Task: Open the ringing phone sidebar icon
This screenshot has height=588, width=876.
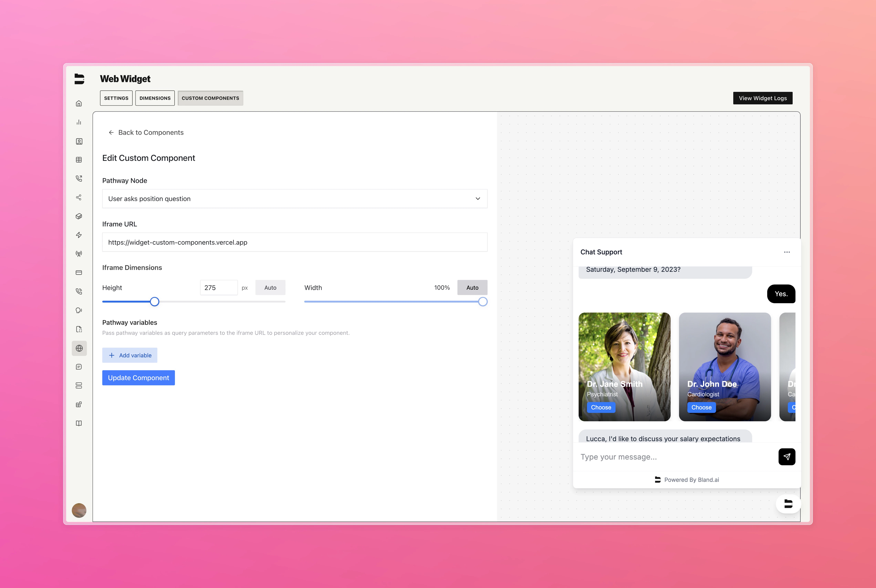Action: pos(79,291)
